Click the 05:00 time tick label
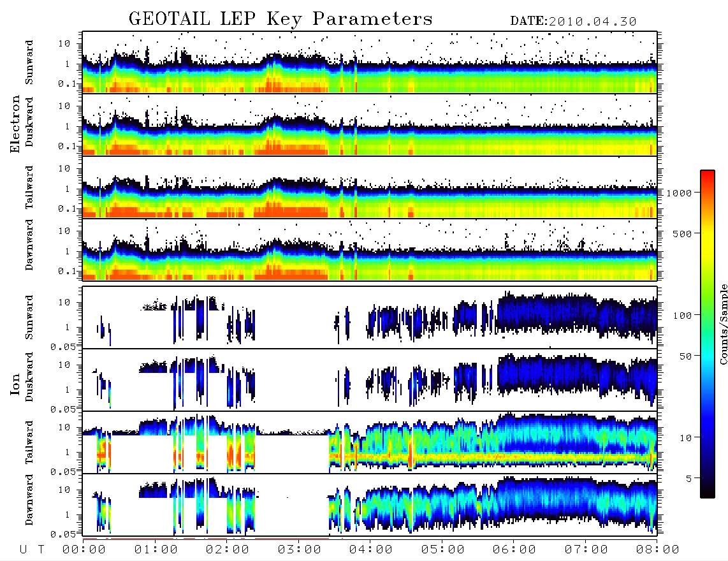The width and height of the screenshot is (728, 561). (x=442, y=550)
